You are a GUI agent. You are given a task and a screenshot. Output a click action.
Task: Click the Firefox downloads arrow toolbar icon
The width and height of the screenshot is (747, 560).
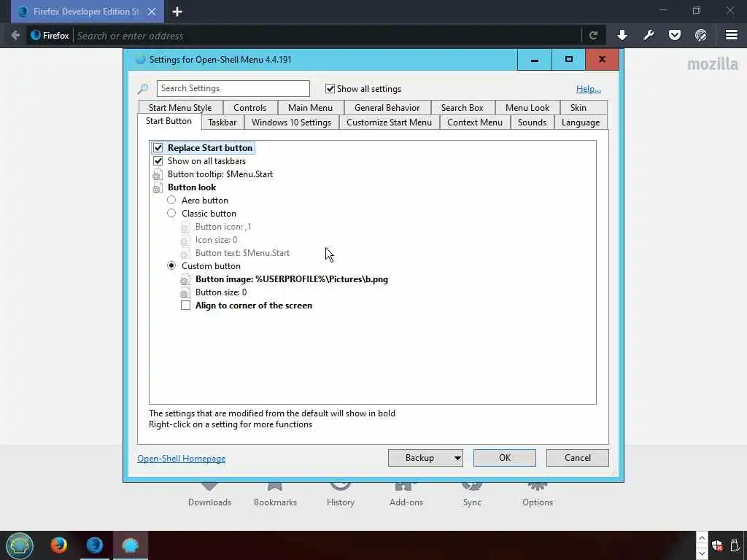coord(622,35)
